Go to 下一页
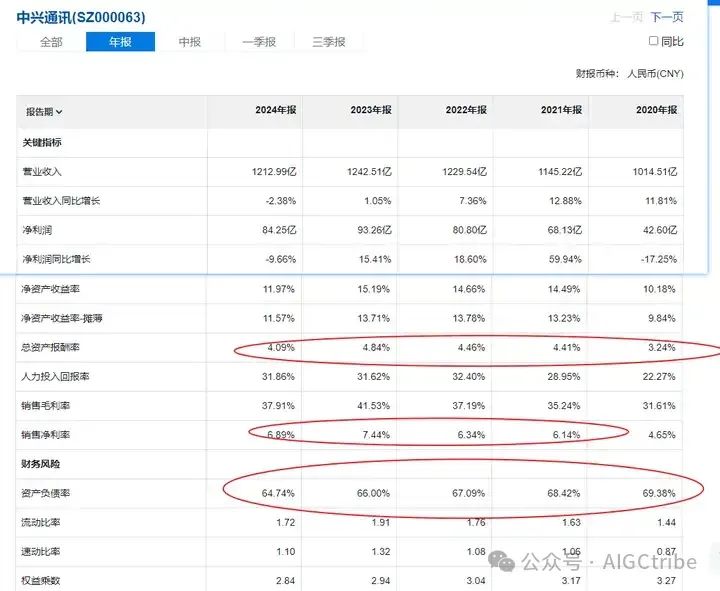The image size is (720, 591). (667, 17)
